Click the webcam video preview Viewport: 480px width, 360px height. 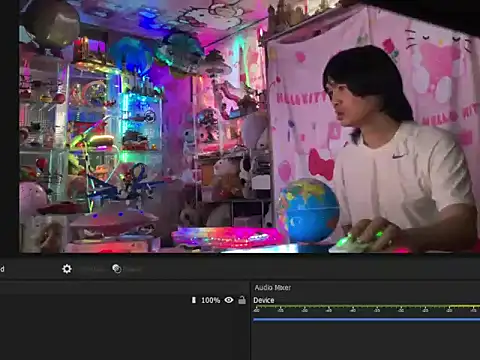click(249, 126)
